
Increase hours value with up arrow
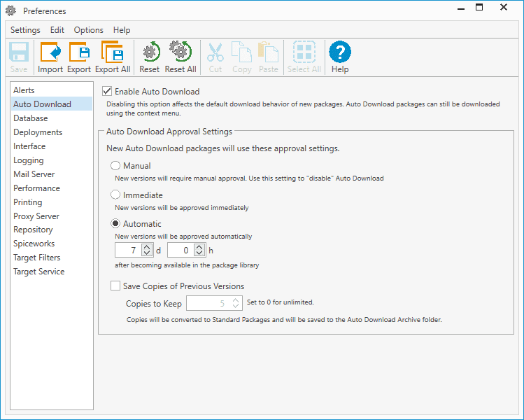pos(199,247)
